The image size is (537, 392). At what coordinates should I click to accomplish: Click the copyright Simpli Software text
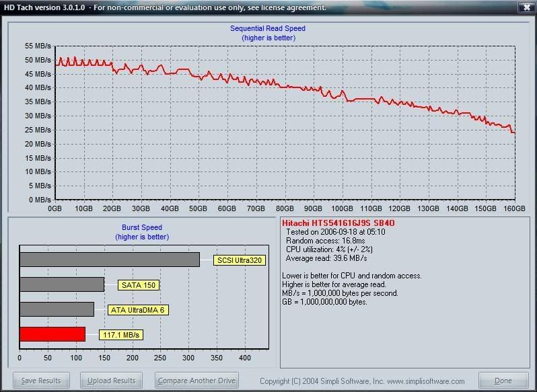click(362, 381)
